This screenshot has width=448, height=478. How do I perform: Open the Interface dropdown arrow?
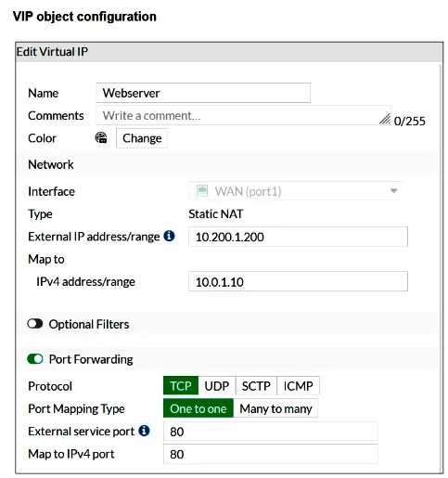tap(393, 191)
